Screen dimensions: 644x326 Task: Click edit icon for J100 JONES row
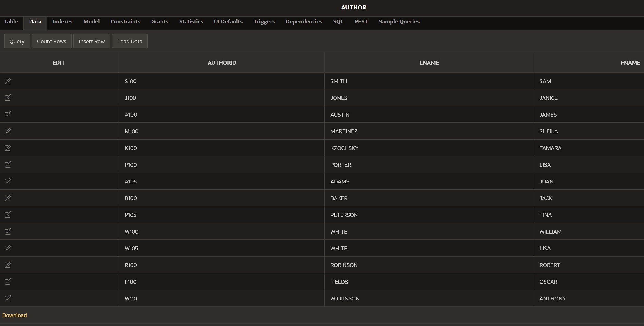8,98
